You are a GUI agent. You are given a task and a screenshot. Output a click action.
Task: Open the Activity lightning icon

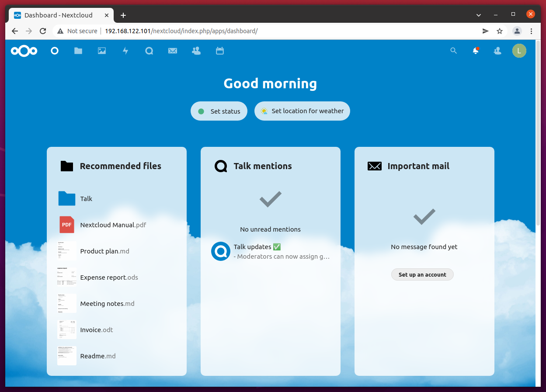[x=125, y=51]
